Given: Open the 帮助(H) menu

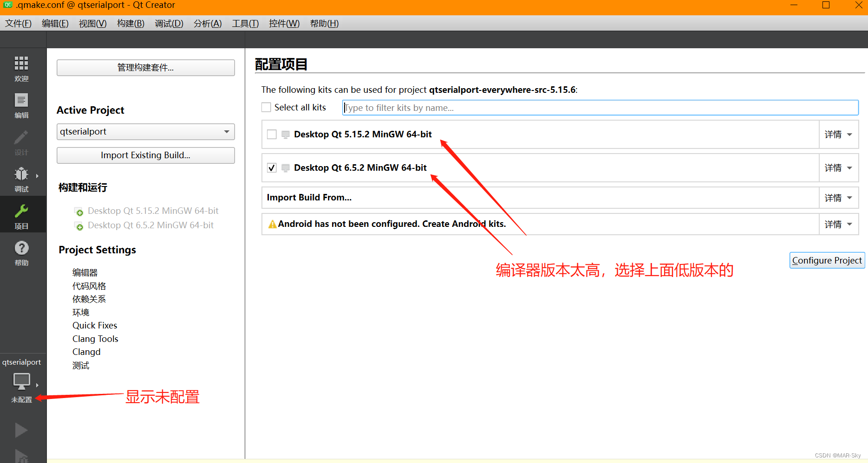Looking at the screenshot, I should [324, 23].
